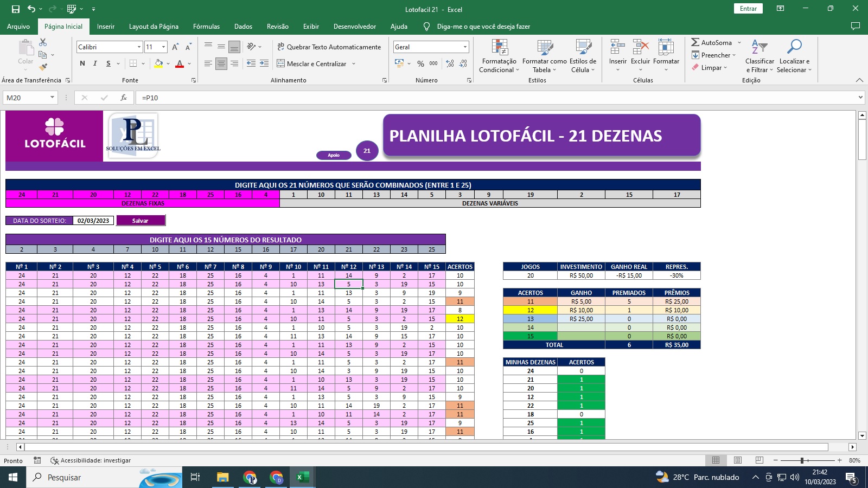The width and height of the screenshot is (868, 488).
Task: Expand the Calibri font name dropdown
Action: [139, 47]
